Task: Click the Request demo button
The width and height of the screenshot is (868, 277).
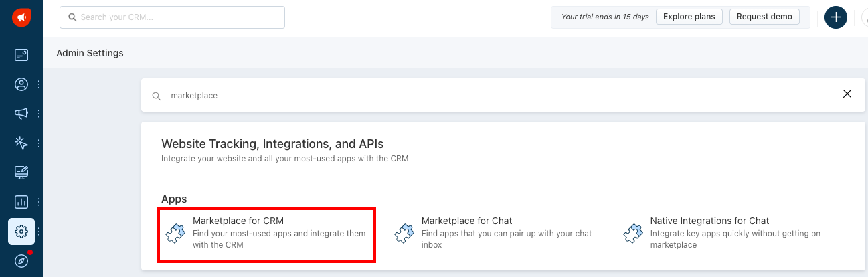Action: 764,17
